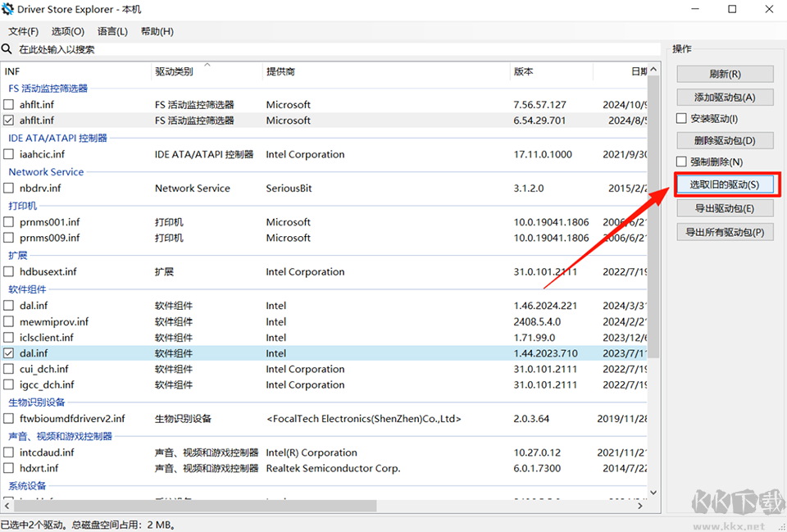Select the FocalTech Electronics provider cell
The height and width of the screenshot is (532, 787).
click(x=363, y=419)
